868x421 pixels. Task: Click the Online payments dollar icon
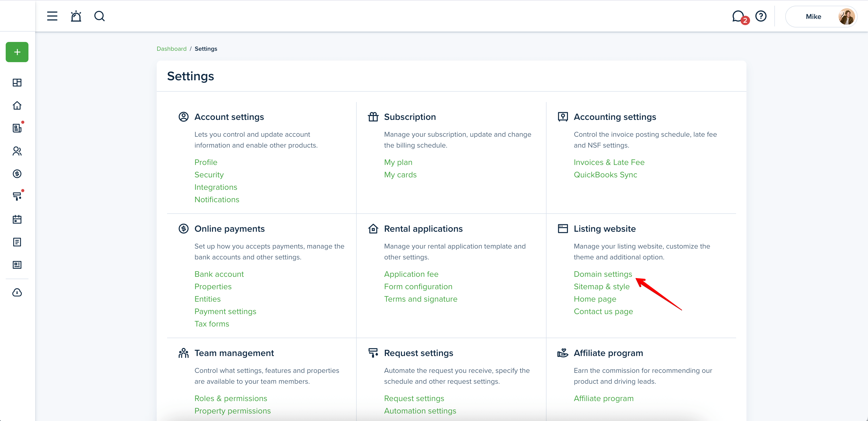point(184,229)
